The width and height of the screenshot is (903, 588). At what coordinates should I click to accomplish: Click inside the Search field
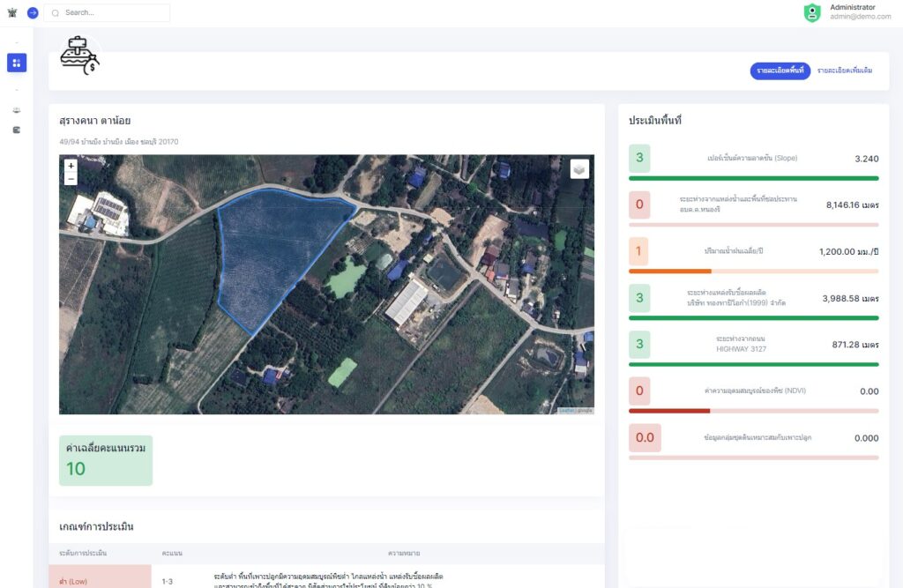(x=106, y=12)
